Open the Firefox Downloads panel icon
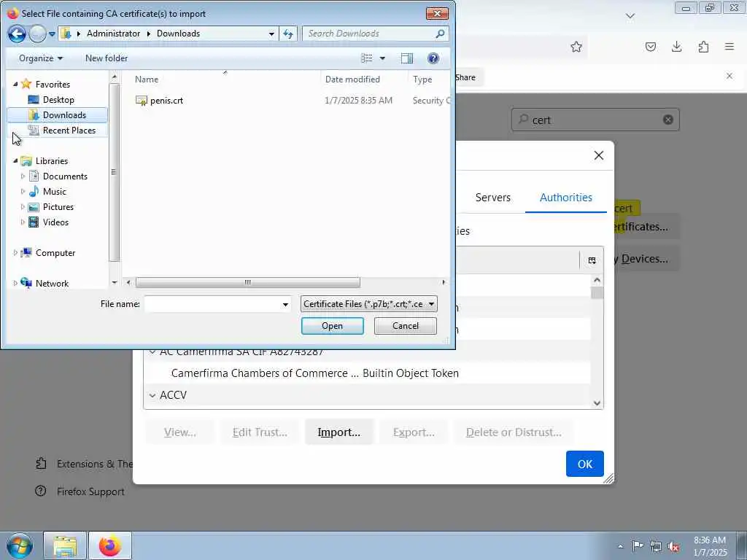Viewport: 747px width, 560px height. tap(676, 47)
